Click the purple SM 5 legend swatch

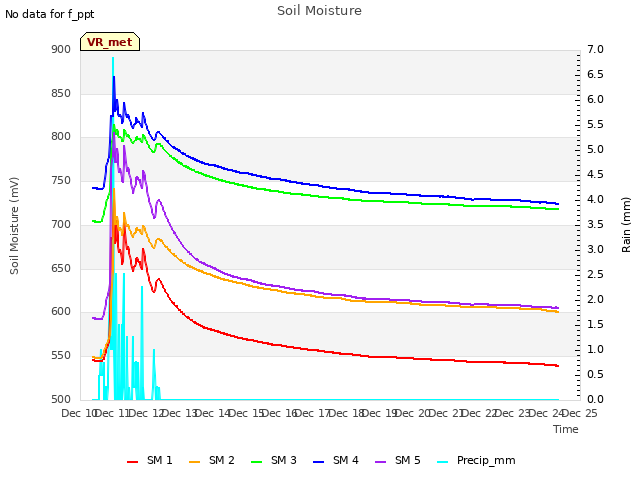[381, 462]
